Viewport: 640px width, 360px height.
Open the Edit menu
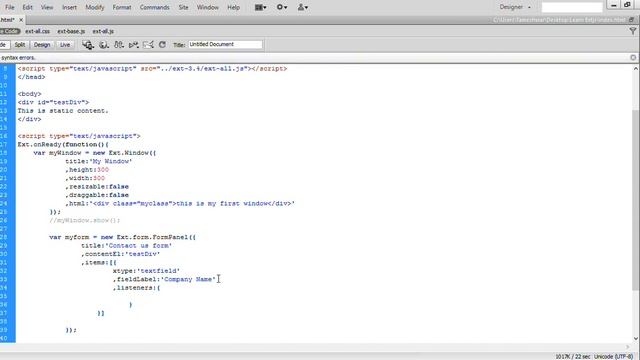27,7
